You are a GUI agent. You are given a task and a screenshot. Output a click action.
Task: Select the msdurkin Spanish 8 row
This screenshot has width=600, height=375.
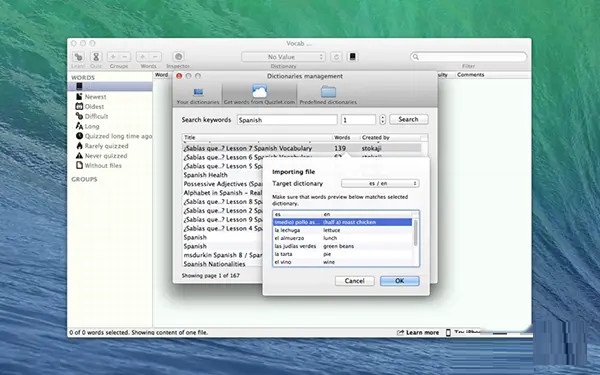(222, 255)
